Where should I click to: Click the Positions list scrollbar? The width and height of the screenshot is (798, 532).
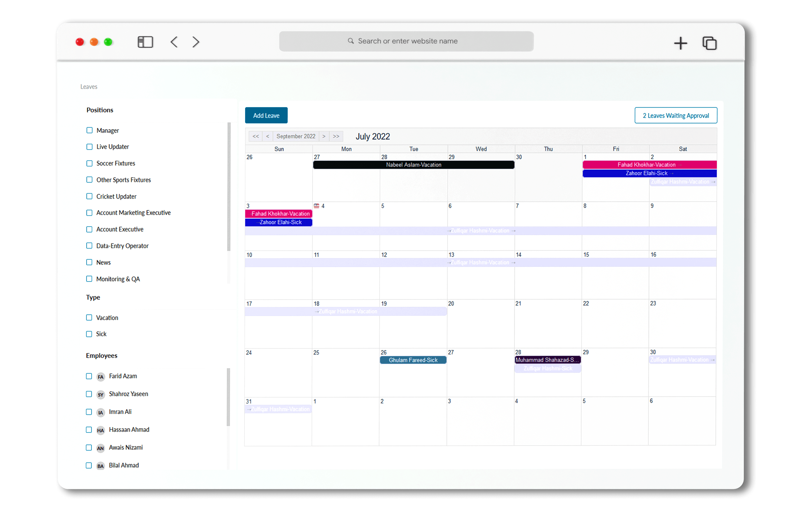click(229, 186)
